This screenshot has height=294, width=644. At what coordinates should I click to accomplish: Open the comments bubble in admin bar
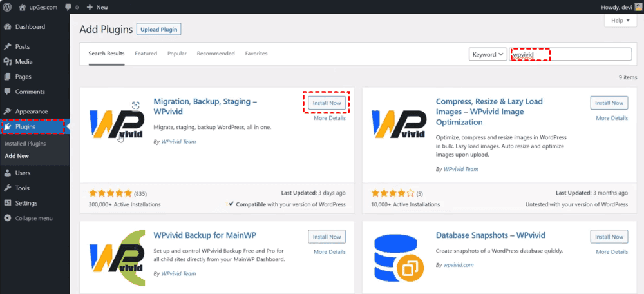pos(72,7)
